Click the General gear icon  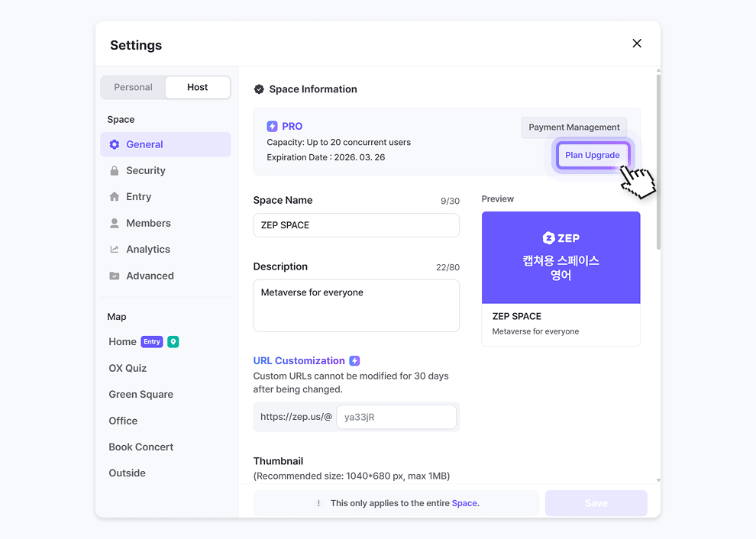click(115, 144)
